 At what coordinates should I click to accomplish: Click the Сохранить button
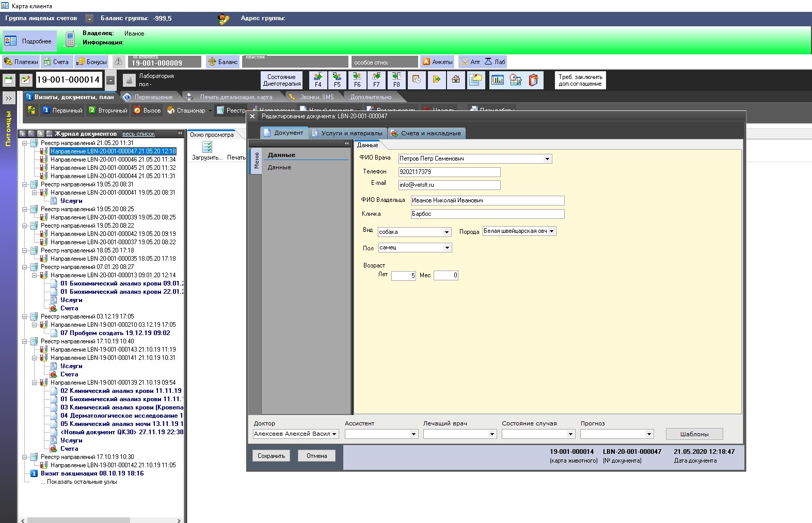[x=271, y=456]
